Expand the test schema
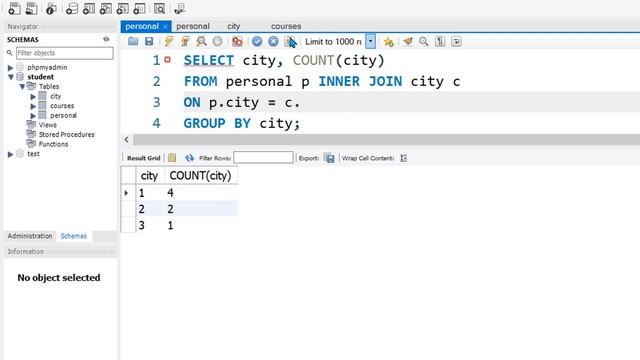640x360 pixels. pos(11,154)
